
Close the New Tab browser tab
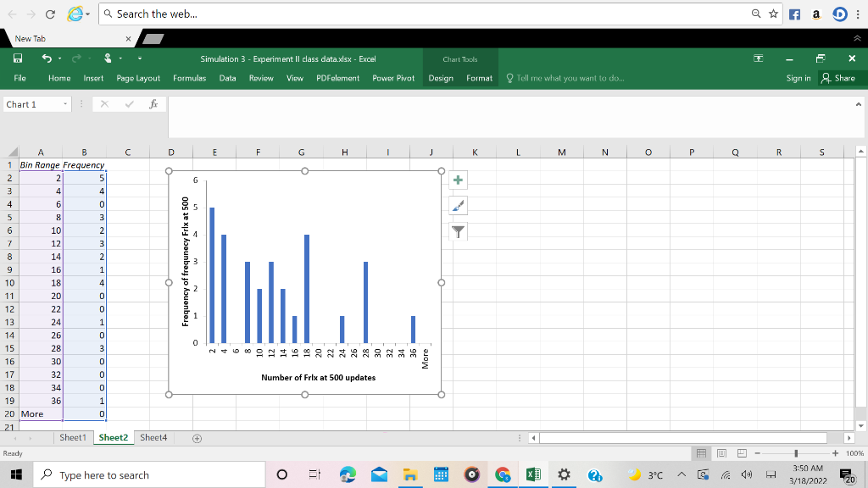[129, 39]
